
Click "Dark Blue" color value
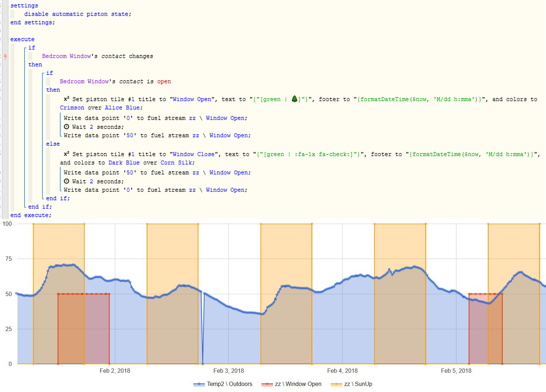[124, 163]
